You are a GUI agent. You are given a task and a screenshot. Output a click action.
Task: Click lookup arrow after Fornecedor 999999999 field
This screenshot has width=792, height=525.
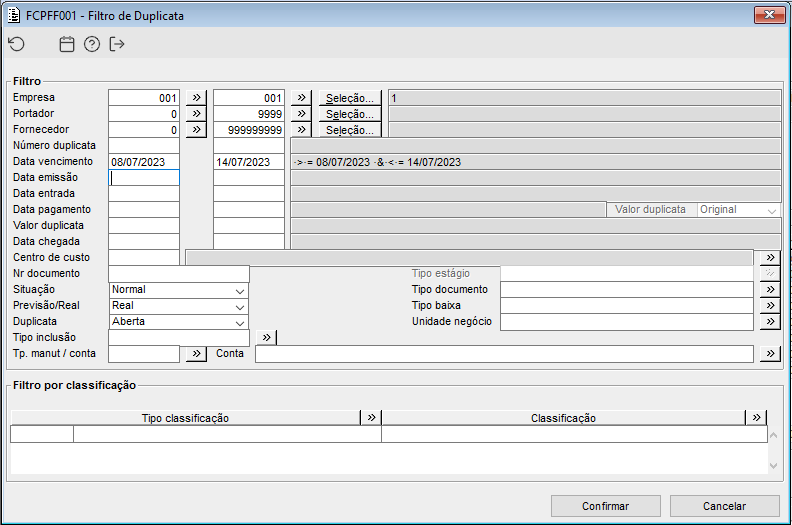click(301, 130)
